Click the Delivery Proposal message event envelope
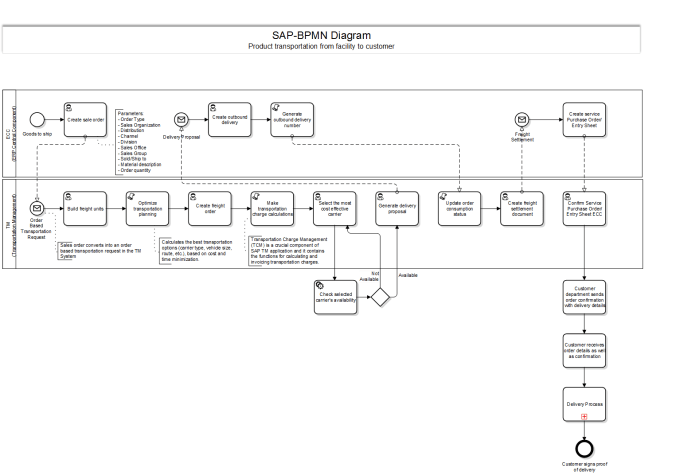The image size is (680, 475). [x=181, y=119]
